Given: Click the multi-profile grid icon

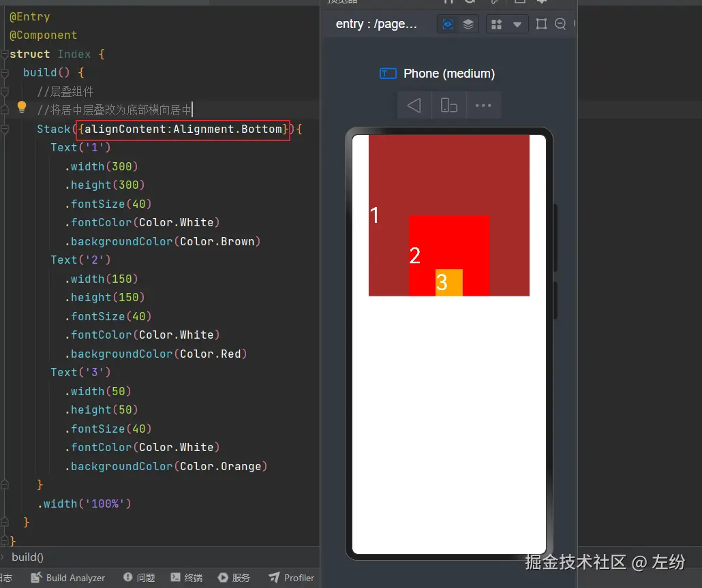Looking at the screenshot, I should (x=496, y=24).
